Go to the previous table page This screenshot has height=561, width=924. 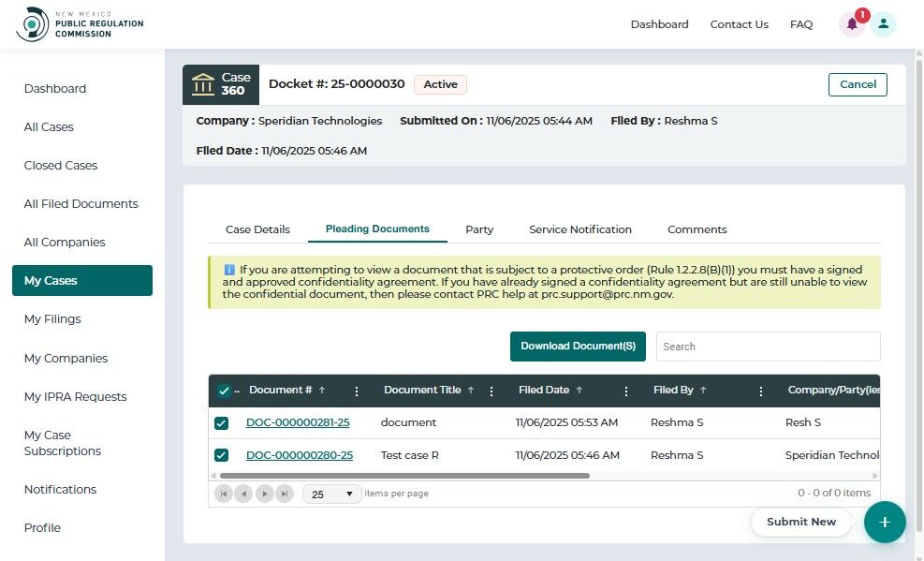(243, 494)
